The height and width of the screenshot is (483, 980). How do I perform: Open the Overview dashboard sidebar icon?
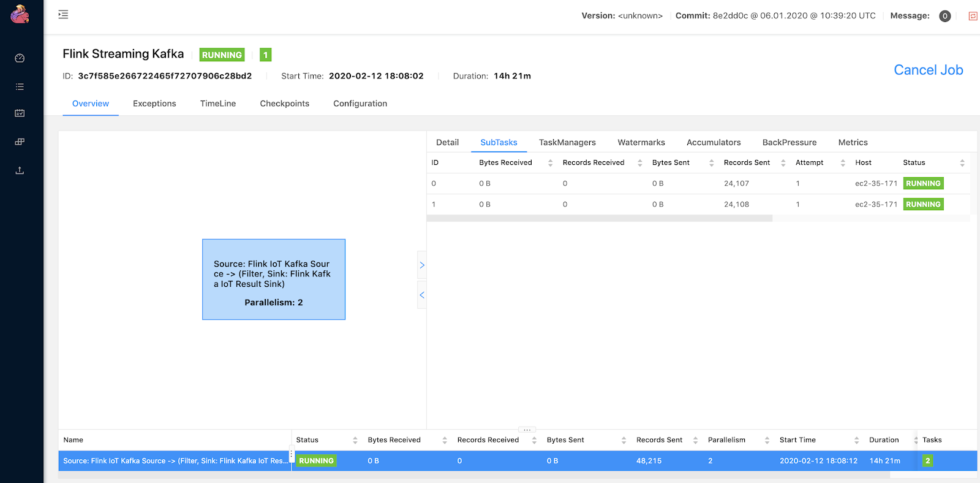20,58
